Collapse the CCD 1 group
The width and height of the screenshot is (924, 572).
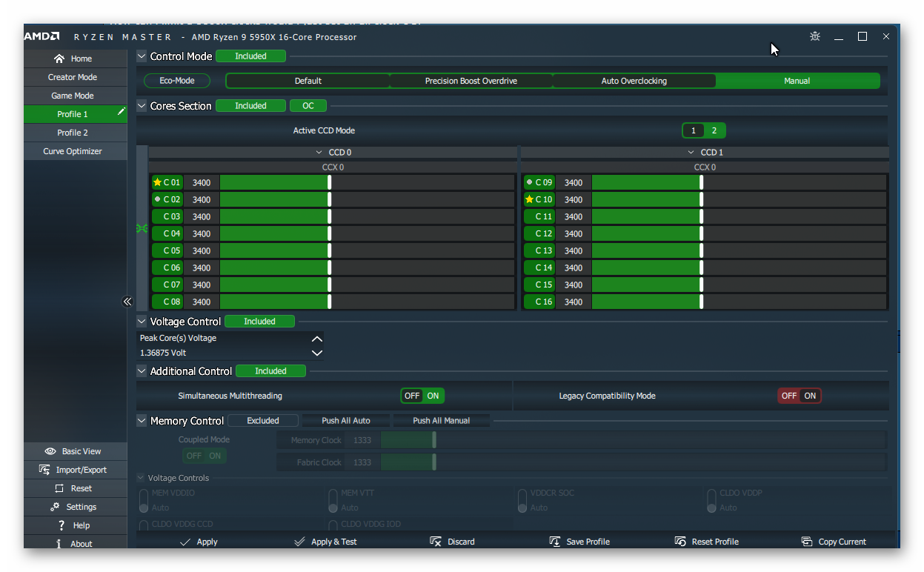pyautogui.click(x=691, y=152)
